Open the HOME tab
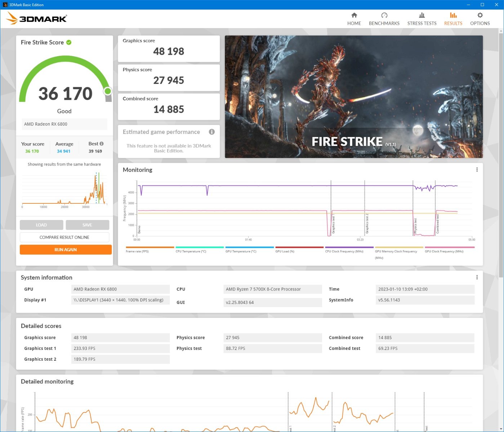The image size is (504, 432). [x=354, y=19]
